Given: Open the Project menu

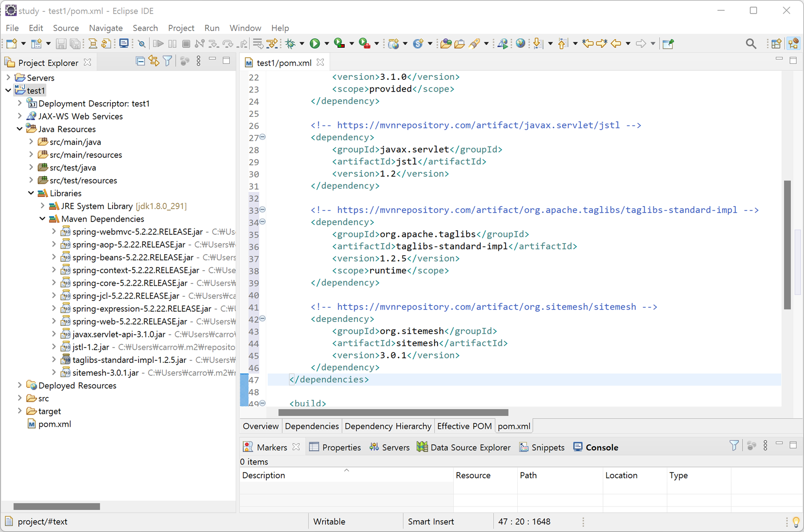Looking at the screenshot, I should point(181,28).
